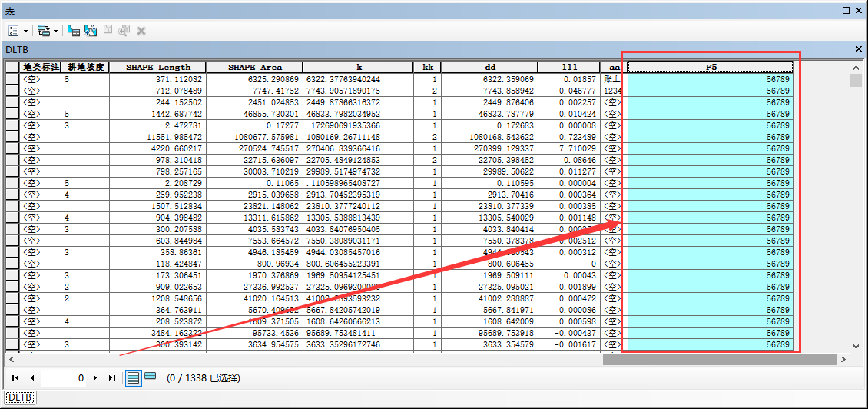Click the k column header
The height and width of the screenshot is (409, 868).
(358, 67)
